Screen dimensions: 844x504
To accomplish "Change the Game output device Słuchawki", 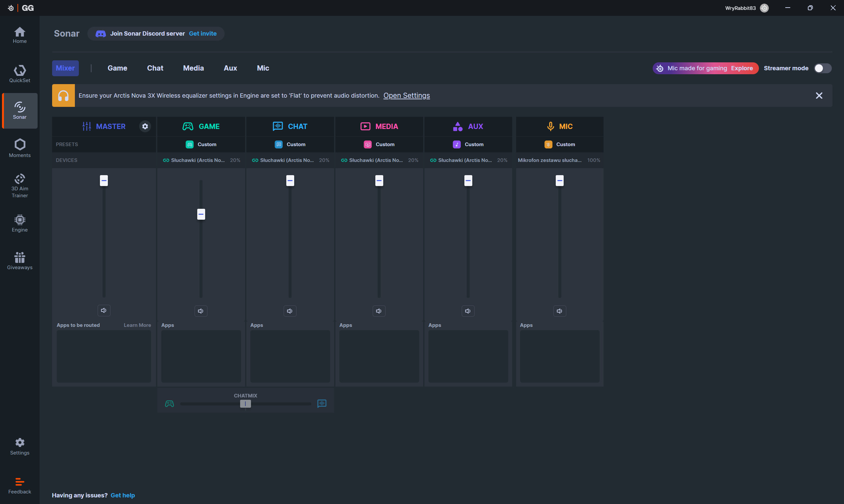I will pyautogui.click(x=201, y=160).
